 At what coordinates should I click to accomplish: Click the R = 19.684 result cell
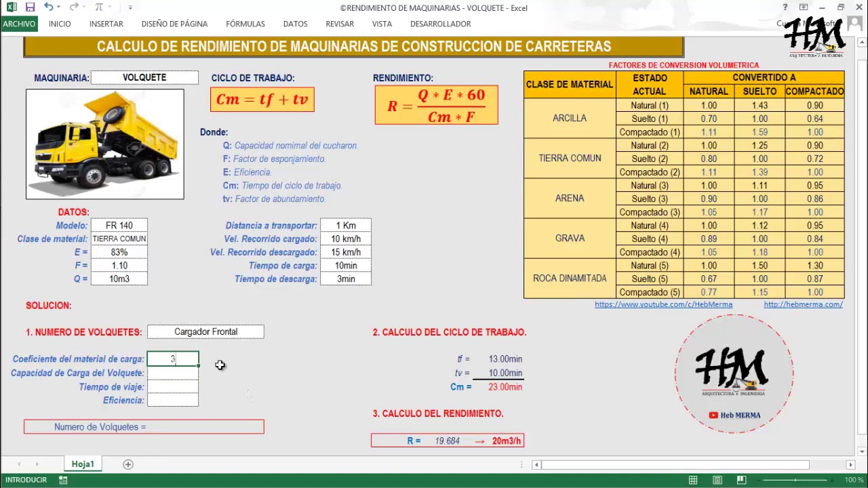(x=448, y=441)
